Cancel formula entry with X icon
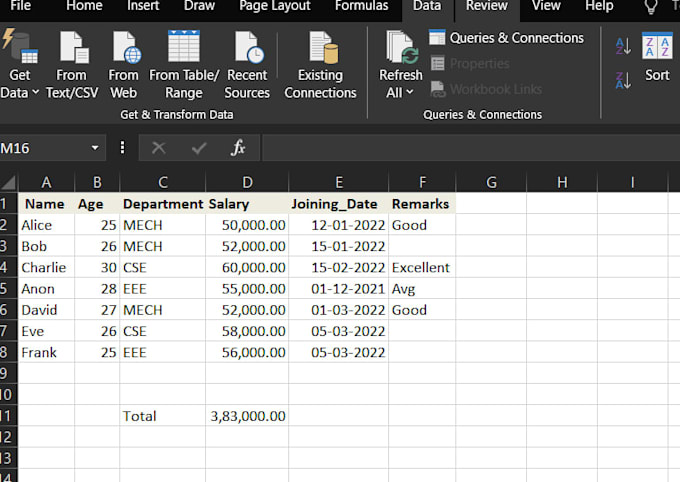The image size is (680, 482). coord(159,148)
